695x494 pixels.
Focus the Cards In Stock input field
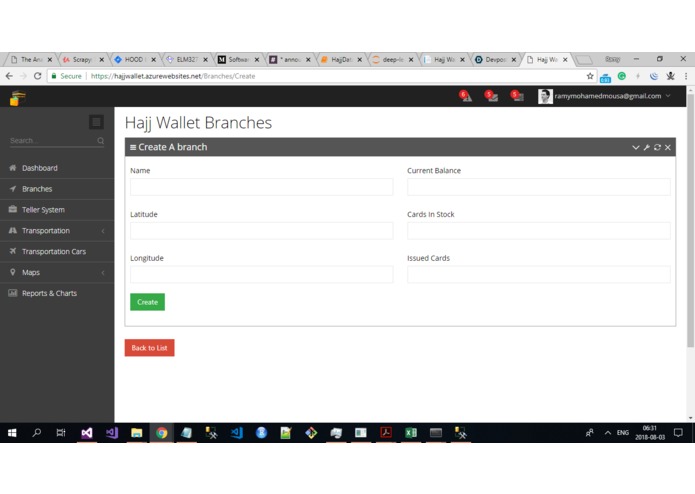click(539, 231)
